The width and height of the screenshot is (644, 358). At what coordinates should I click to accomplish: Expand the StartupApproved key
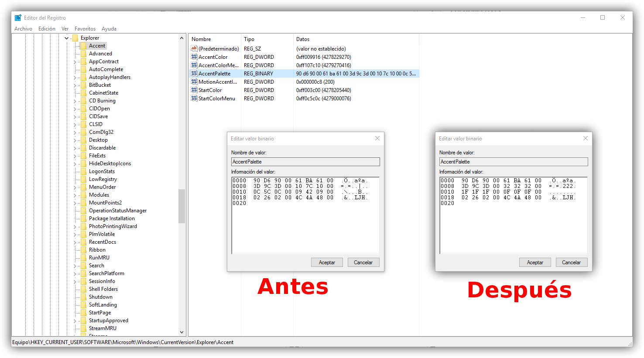75,321
